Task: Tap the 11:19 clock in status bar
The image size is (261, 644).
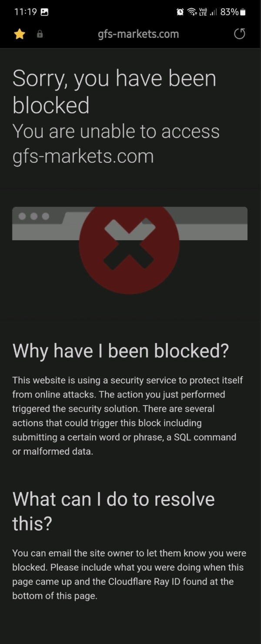Action: pyautogui.click(x=26, y=12)
